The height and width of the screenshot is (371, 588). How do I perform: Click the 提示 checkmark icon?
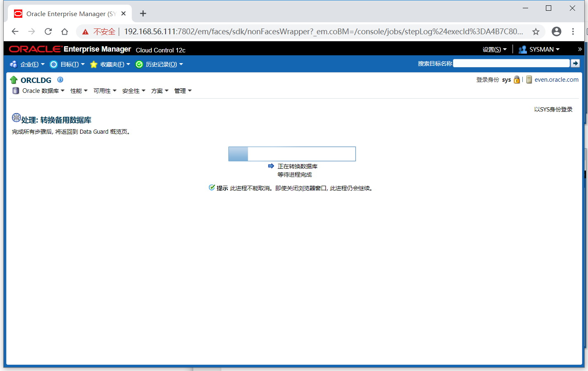point(212,187)
